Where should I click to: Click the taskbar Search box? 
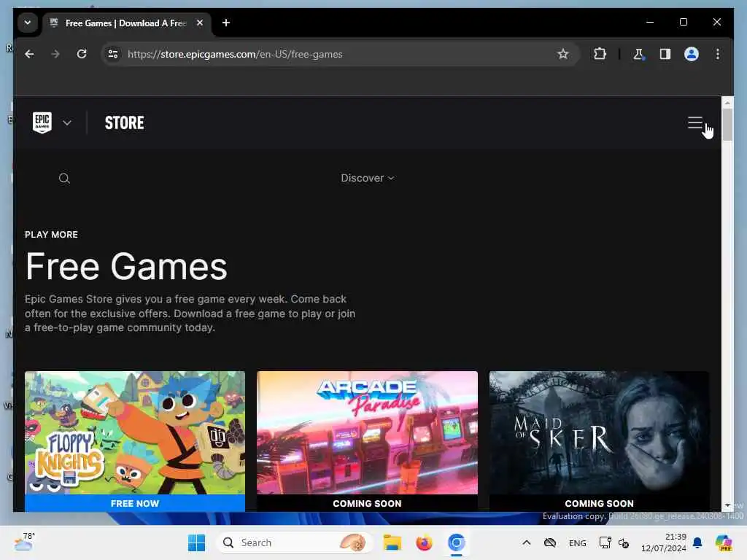click(x=294, y=542)
